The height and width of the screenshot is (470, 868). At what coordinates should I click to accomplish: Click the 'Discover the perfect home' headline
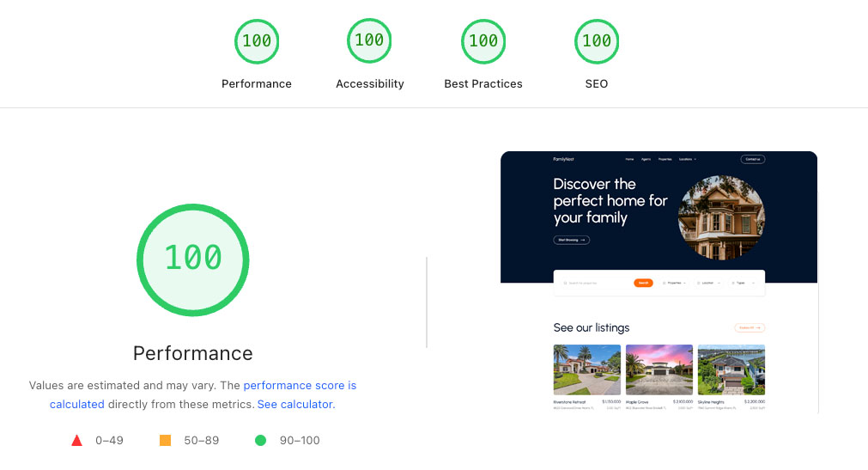(610, 201)
